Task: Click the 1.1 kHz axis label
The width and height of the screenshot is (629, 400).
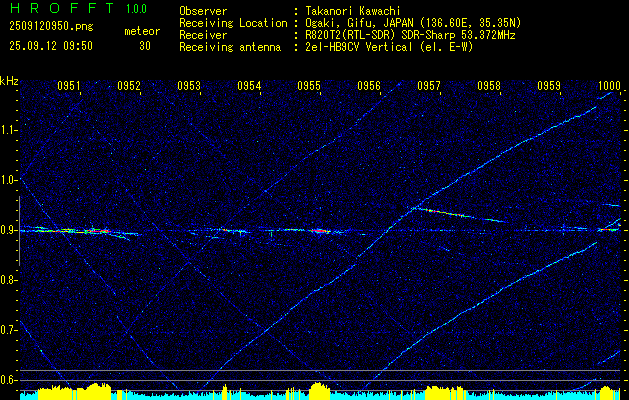Action: tap(9, 130)
